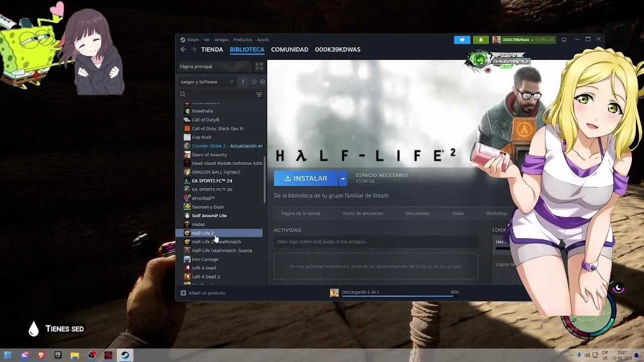Screen dimensions: 644x362
Task: Click the Big Picture mode monitor icon
Action: coord(564,39)
